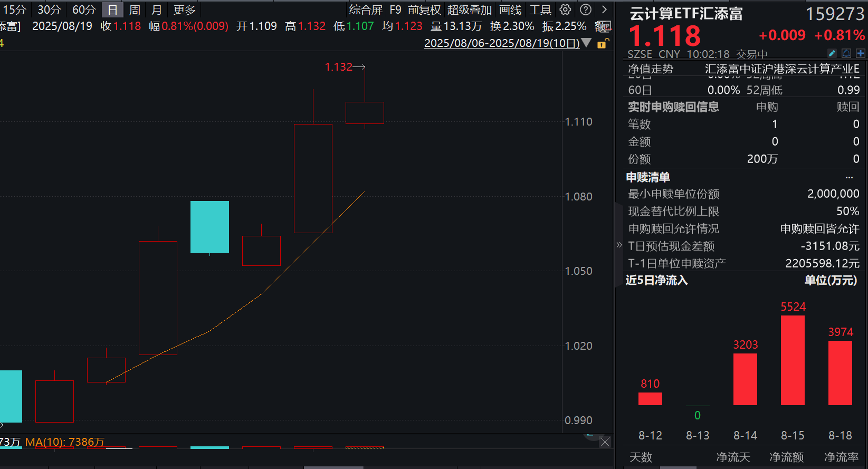Open the 综合屏 overview screen
The height and width of the screenshot is (469, 868).
point(366,9)
